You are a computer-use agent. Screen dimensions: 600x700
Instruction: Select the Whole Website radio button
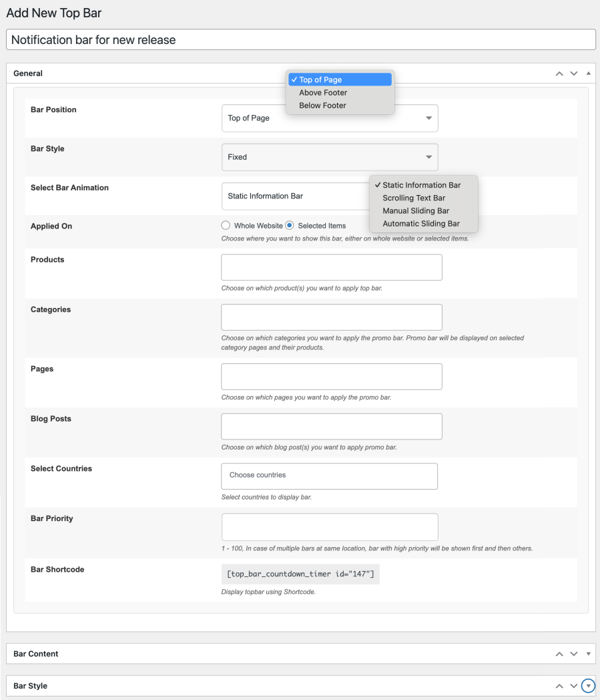click(x=226, y=226)
